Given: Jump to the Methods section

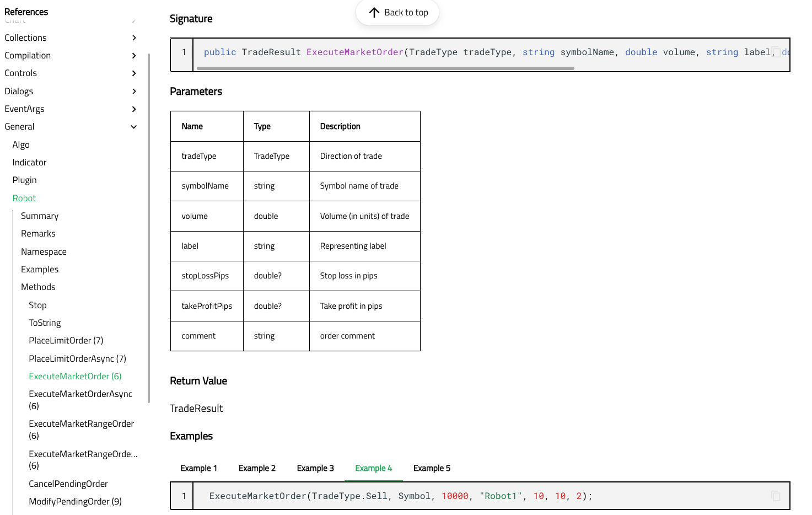Looking at the screenshot, I should pos(38,287).
